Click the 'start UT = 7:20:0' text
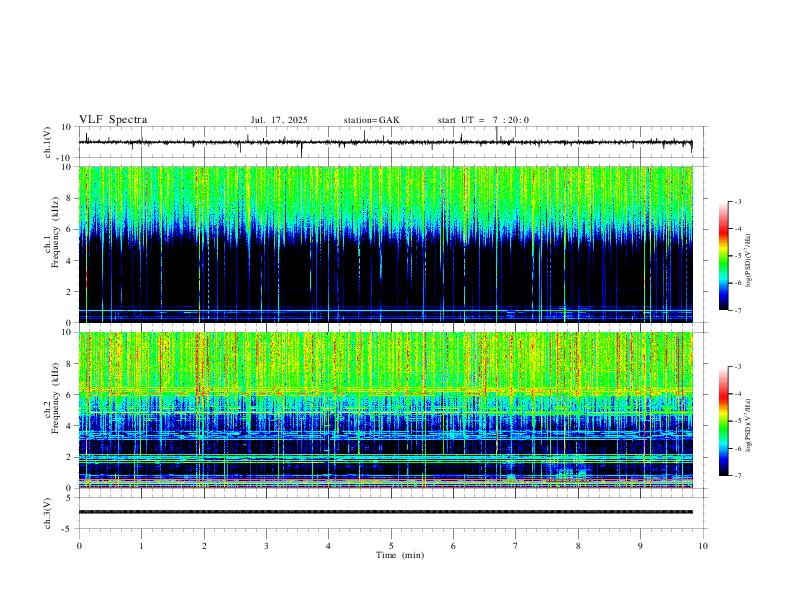Viewport: 792px width, 612px height. [483, 120]
